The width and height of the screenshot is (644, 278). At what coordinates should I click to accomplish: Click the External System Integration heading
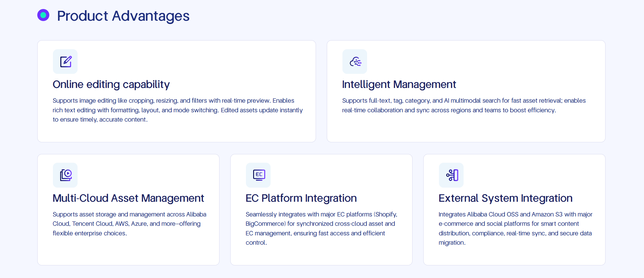(x=505, y=198)
